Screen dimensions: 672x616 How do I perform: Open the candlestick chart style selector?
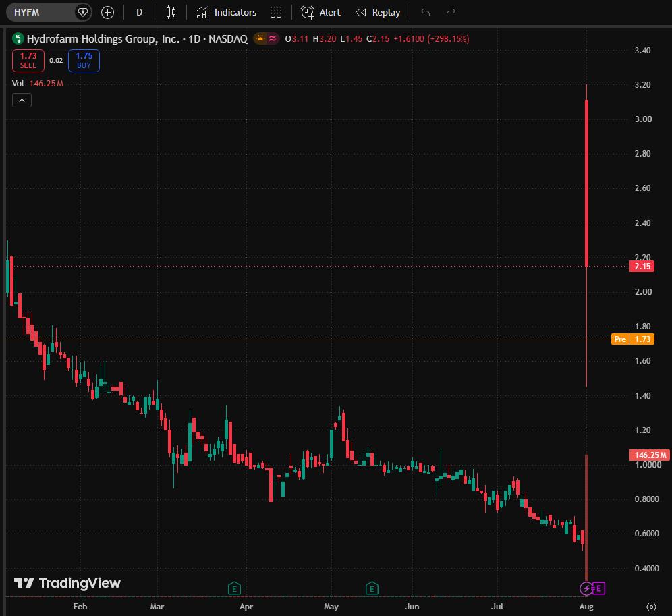(171, 12)
